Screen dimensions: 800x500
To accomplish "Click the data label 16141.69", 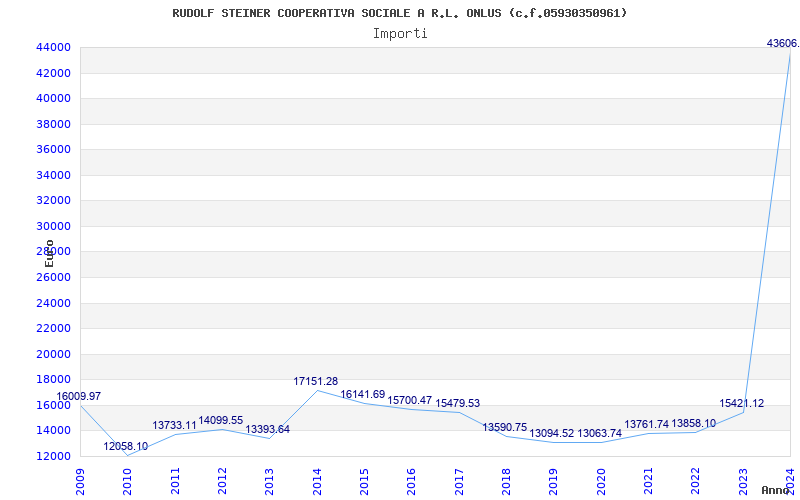I will point(363,394).
